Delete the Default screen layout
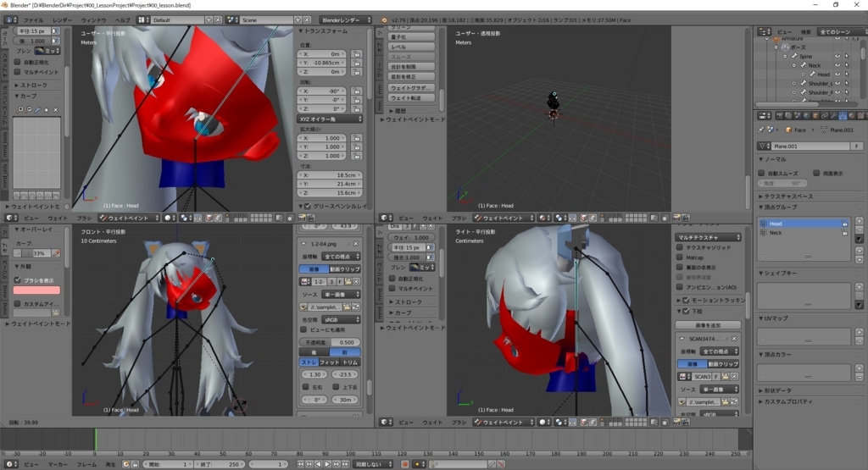Viewport: 868px width, 470px height. [x=218, y=20]
